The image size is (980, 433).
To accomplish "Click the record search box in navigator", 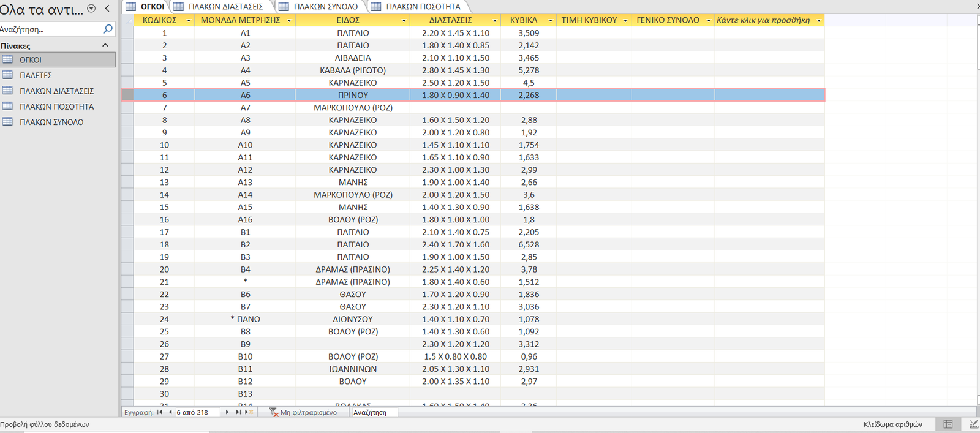I will tap(374, 412).
